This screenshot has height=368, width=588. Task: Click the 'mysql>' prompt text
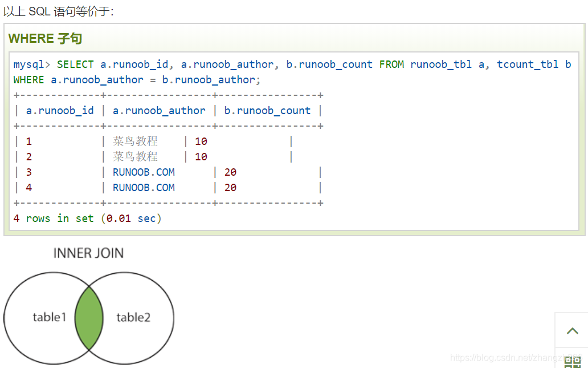(32, 64)
